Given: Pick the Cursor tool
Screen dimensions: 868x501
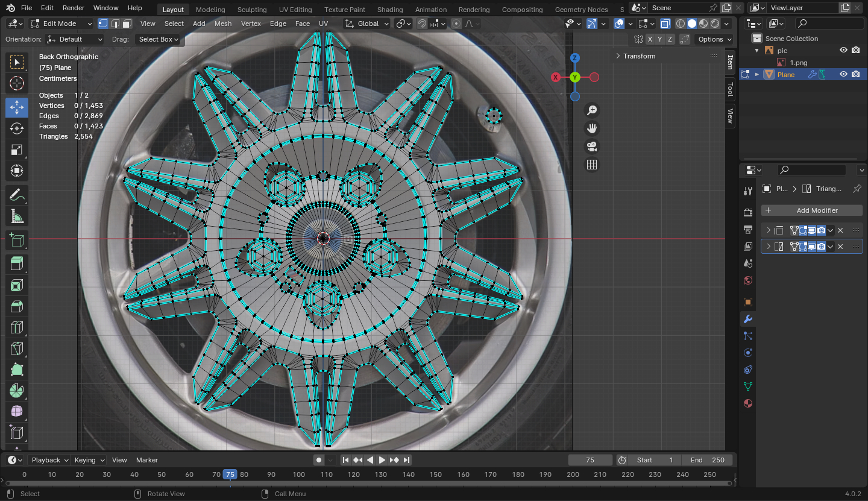Looking at the screenshot, I should [x=17, y=83].
